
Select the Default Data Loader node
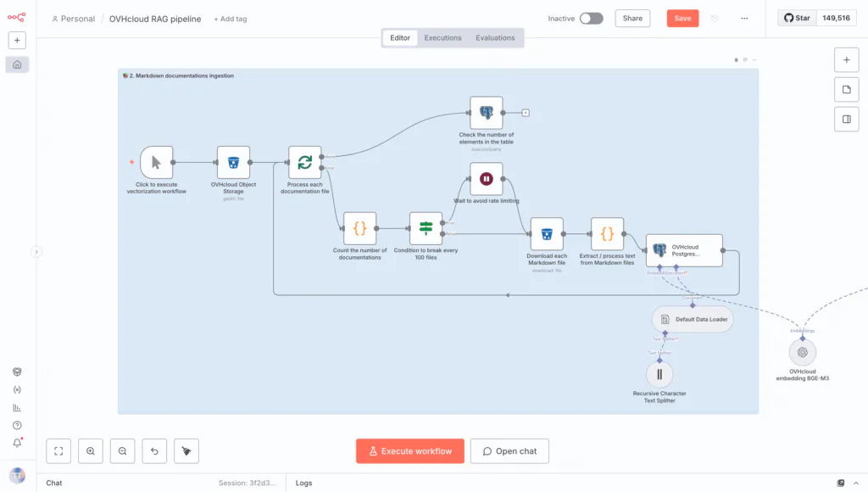tap(693, 319)
